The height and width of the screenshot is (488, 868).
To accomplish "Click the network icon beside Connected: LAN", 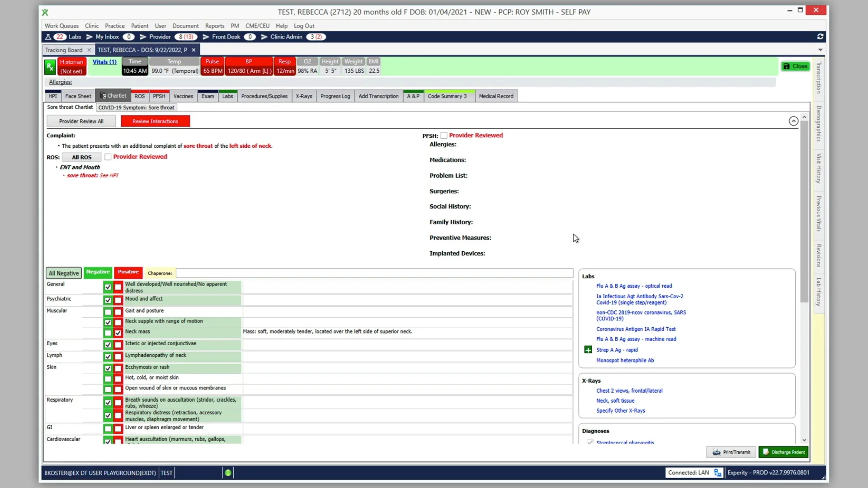I will (x=718, y=472).
